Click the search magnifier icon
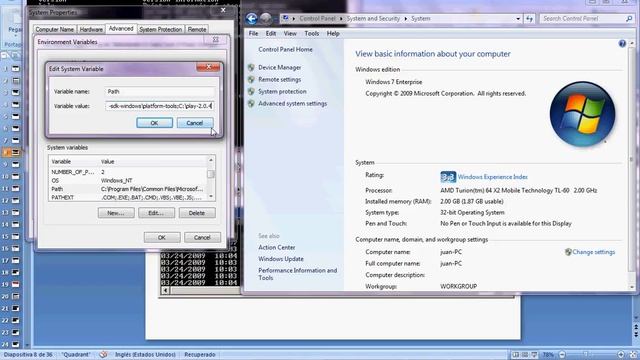This screenshot has width=640, height=360. [x=629, y=18]
